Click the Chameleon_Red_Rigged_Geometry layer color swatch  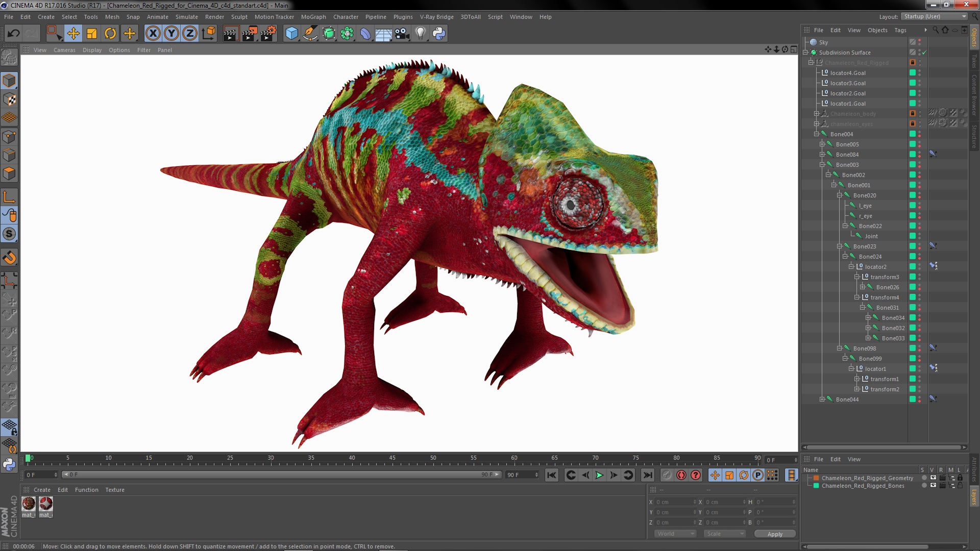point(816,478)
